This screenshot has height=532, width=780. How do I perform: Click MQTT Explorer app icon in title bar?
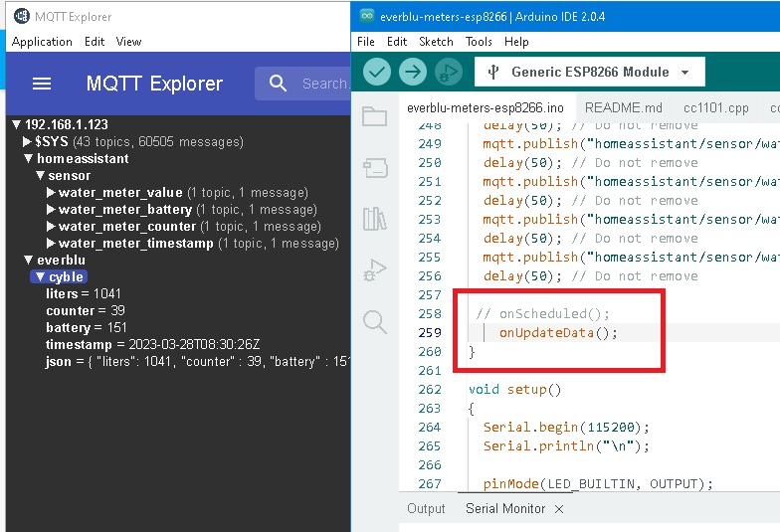coord(22,16)
